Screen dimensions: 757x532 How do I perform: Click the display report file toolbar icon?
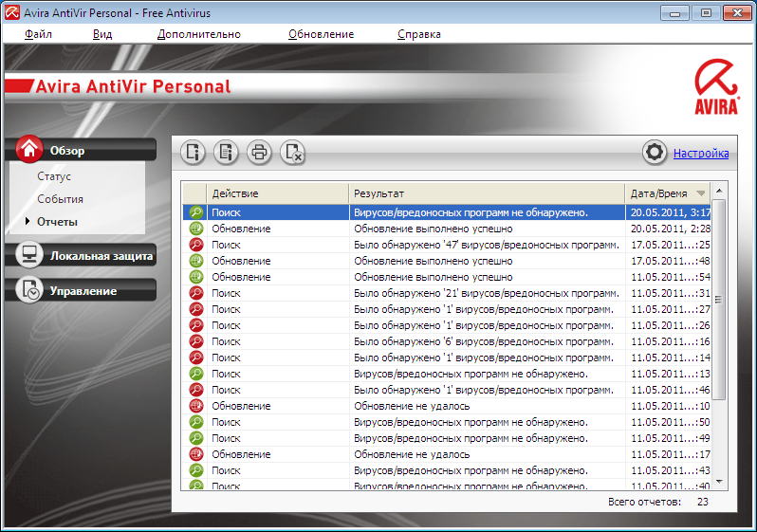[226, 153]
